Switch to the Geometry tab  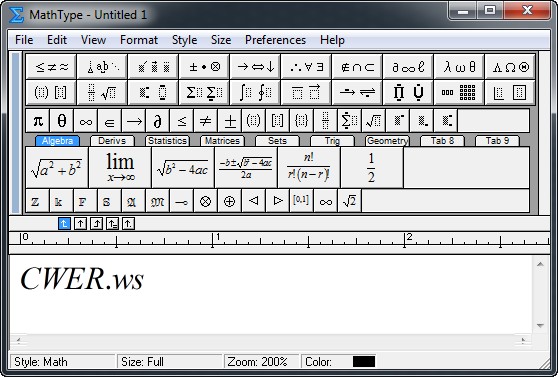[387, 141]
